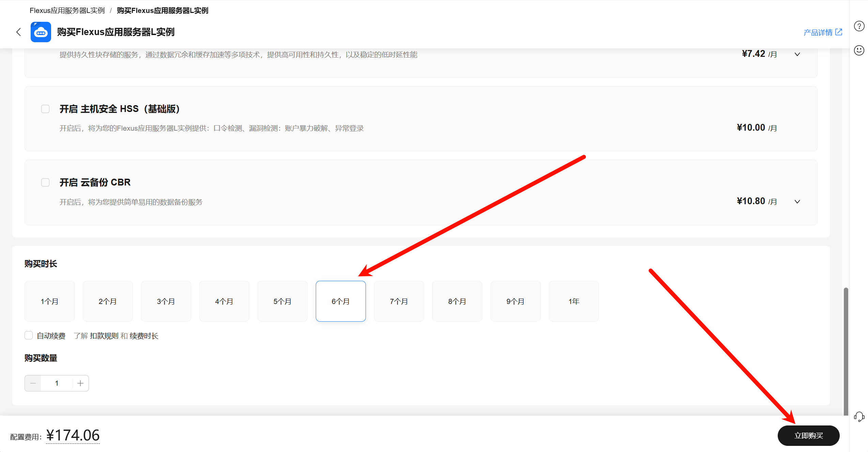This screenshot has height=452, width=868.
Task: Click the external link icon beside 产品详情
Action: (839, 32)
